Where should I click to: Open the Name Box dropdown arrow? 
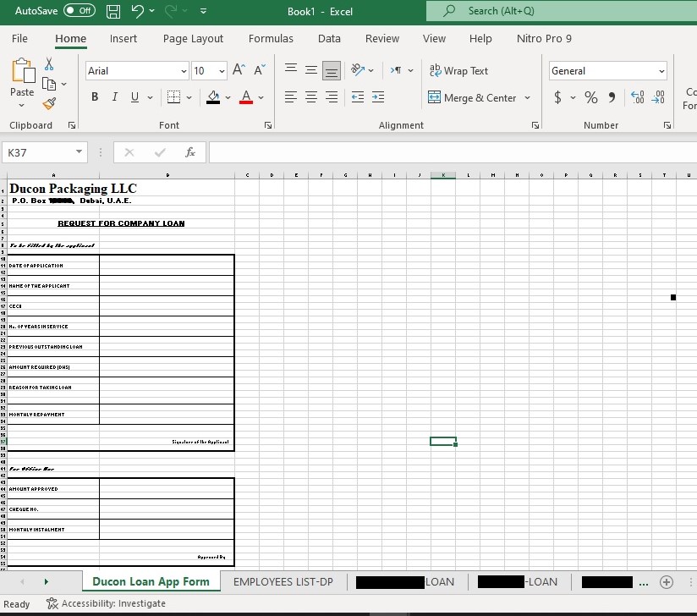(79, 152)
